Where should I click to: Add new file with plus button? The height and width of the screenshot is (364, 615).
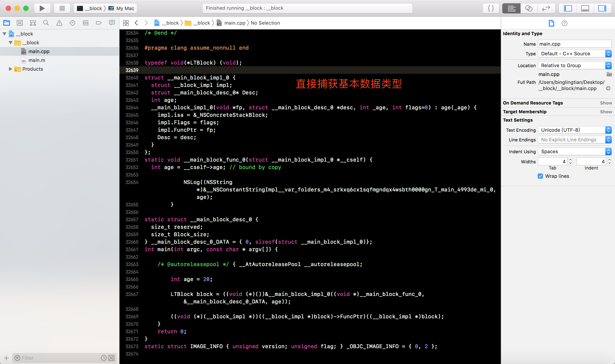[x=6, y=358]
